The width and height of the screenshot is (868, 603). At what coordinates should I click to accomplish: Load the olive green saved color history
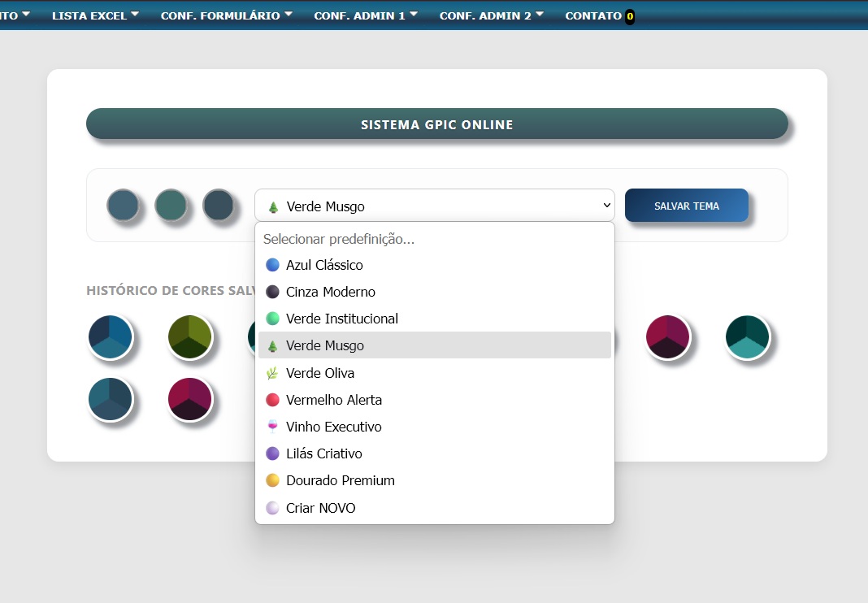(189, 336)
